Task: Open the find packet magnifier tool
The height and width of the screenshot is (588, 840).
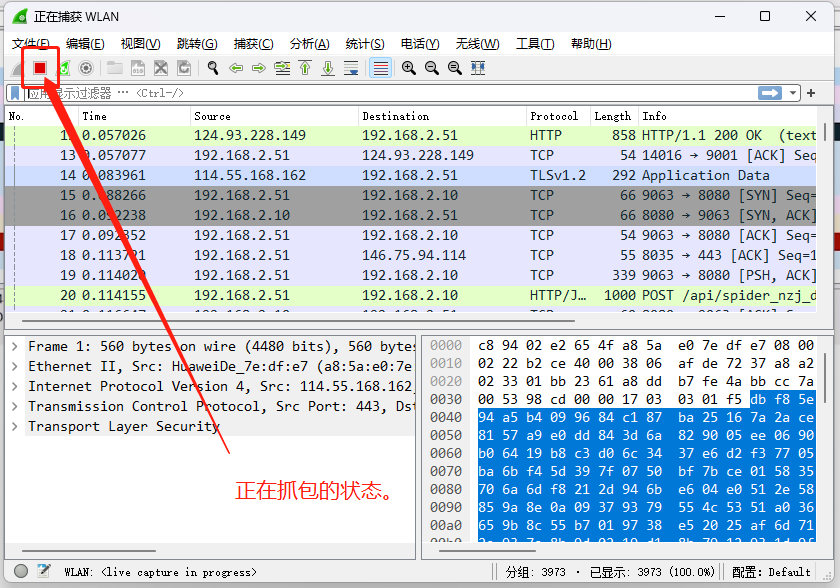Action: click(213, 68)
